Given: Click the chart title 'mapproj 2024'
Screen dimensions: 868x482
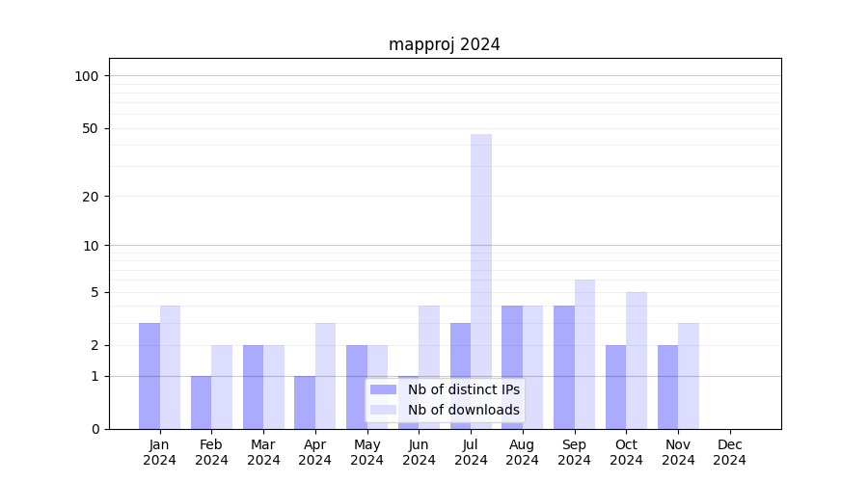Looking at the screenshot, I should pos(445,44).
